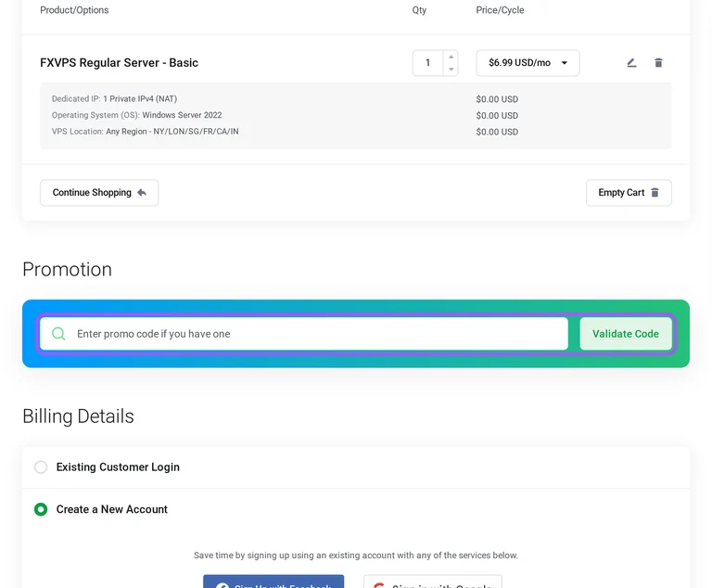The image size is (712, 588).
Task: Click the $0.00 USD price for VPS Location
Action: [x=497, y=132]
